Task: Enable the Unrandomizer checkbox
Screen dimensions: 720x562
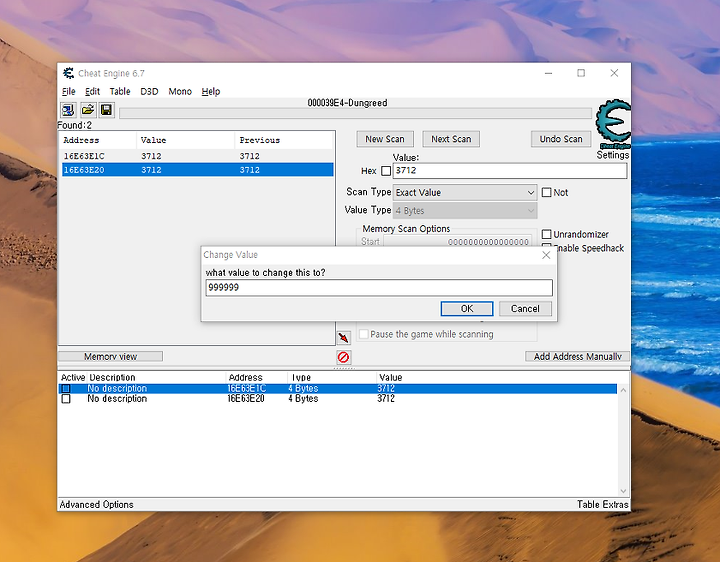Action: 546,234
